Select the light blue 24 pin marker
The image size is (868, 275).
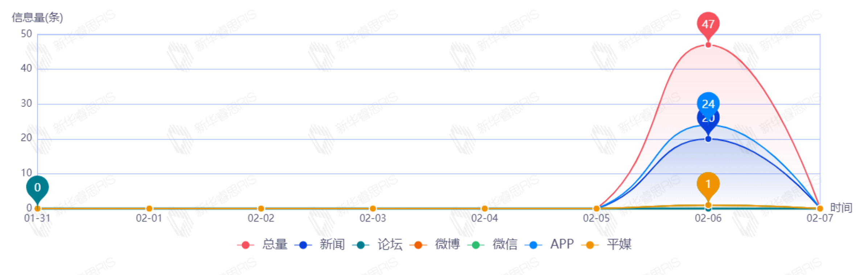click(708, 104)
